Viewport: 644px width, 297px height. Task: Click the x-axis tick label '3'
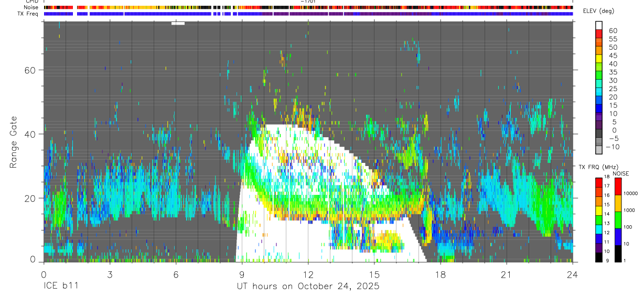[x=109, y=274]
